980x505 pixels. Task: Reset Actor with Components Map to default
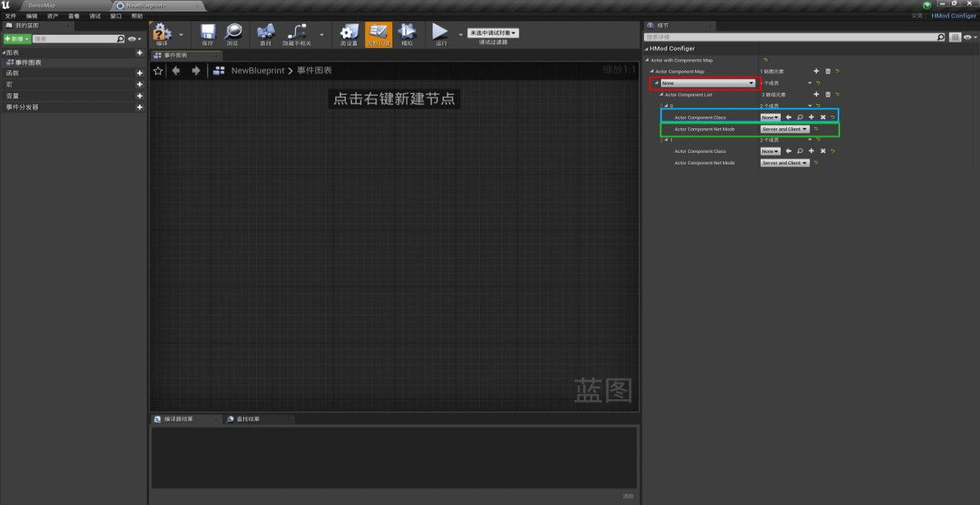(765, 60)
